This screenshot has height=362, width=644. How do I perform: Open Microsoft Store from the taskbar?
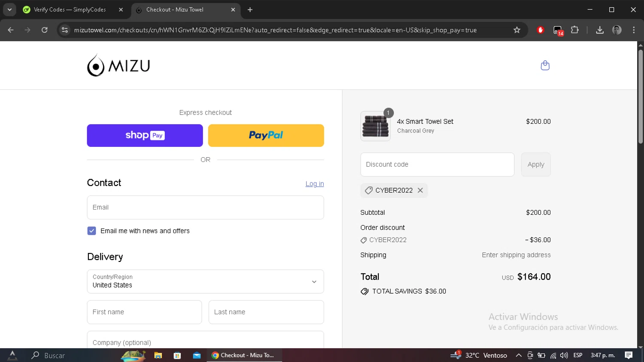pos(177,356)
